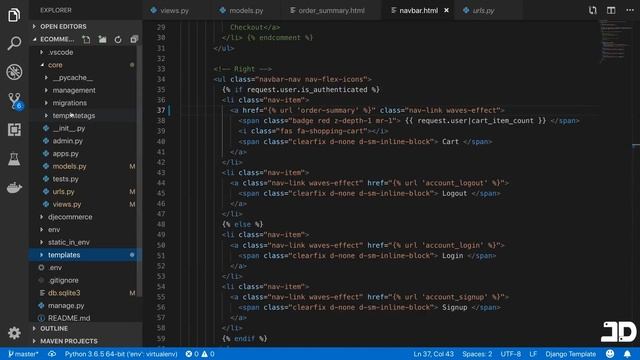The height and width of the screenshot is (360, 640).
Task: Expand the Open Editors section
Action: pos(63,27)
